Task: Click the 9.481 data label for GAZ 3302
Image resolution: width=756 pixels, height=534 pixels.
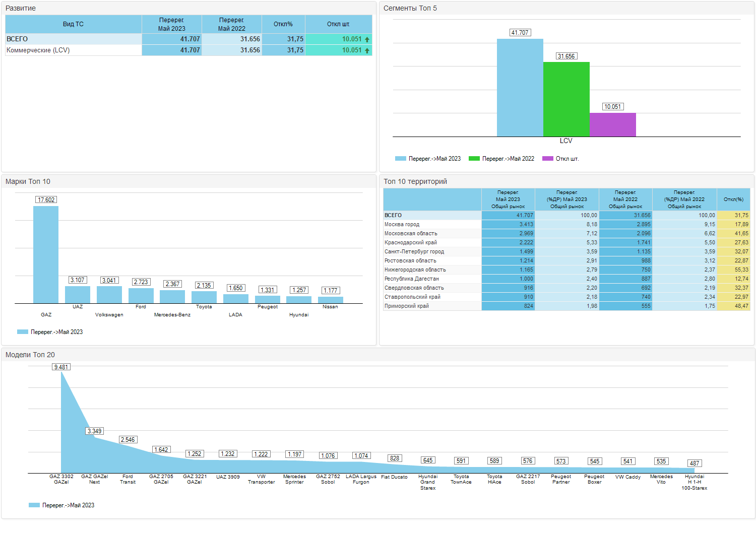Action: [61, 367]
